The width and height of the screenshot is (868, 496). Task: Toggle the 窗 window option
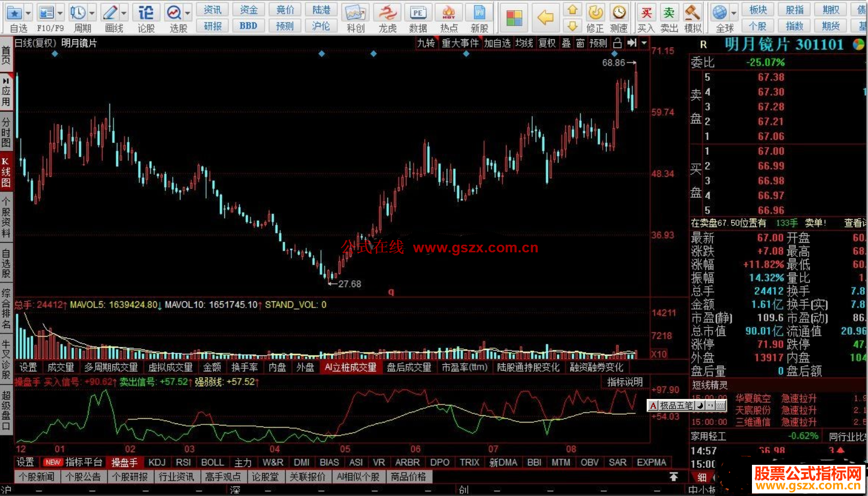[580, 43]
